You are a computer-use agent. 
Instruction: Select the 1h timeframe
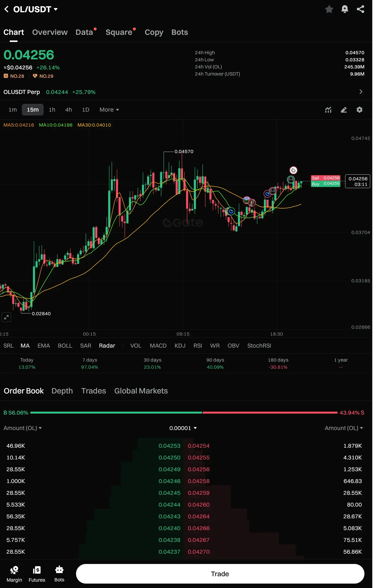click(52, 110)
